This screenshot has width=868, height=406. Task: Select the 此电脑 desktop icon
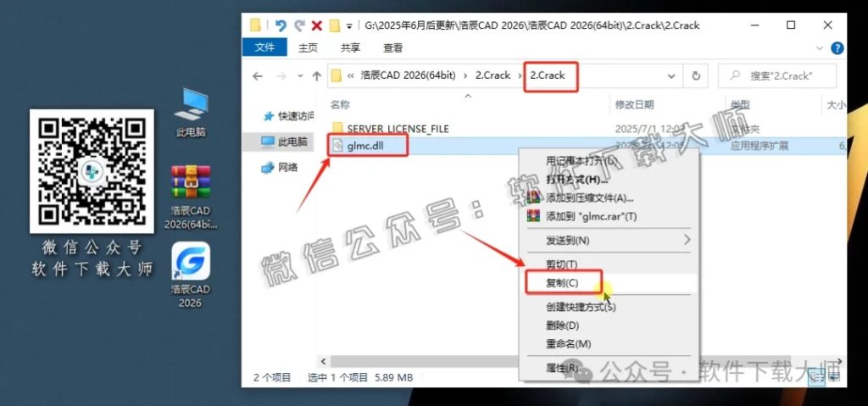[x=191, y=113]
